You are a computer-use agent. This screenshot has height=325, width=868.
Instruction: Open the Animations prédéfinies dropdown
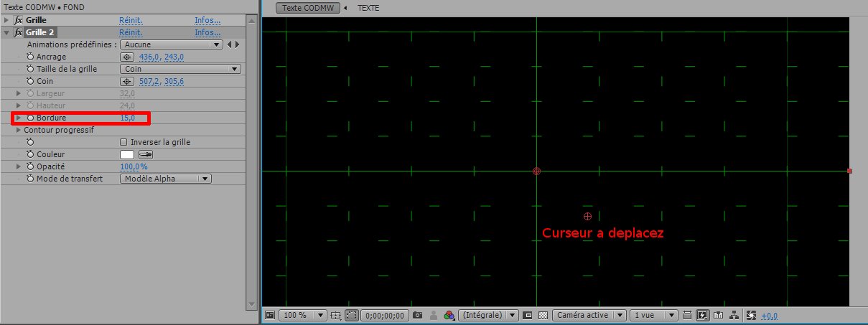[171, 44]
